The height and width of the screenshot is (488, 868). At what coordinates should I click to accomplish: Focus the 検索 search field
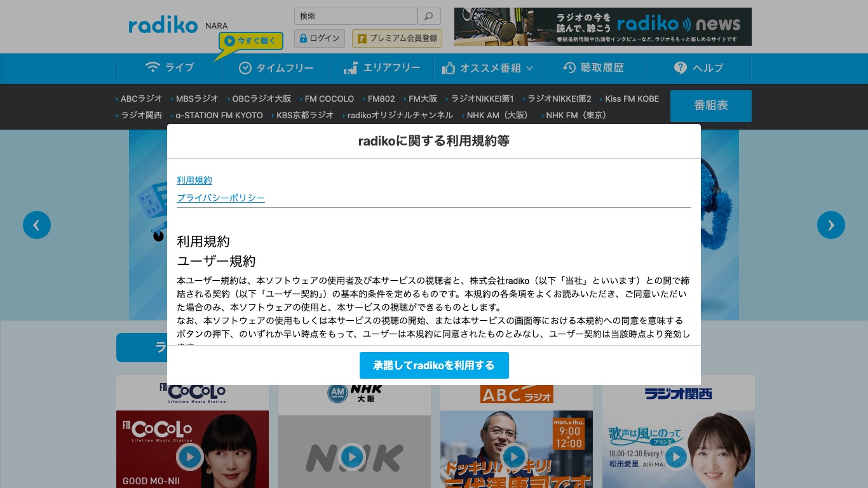pyautogui.click(x=356, y=17)
